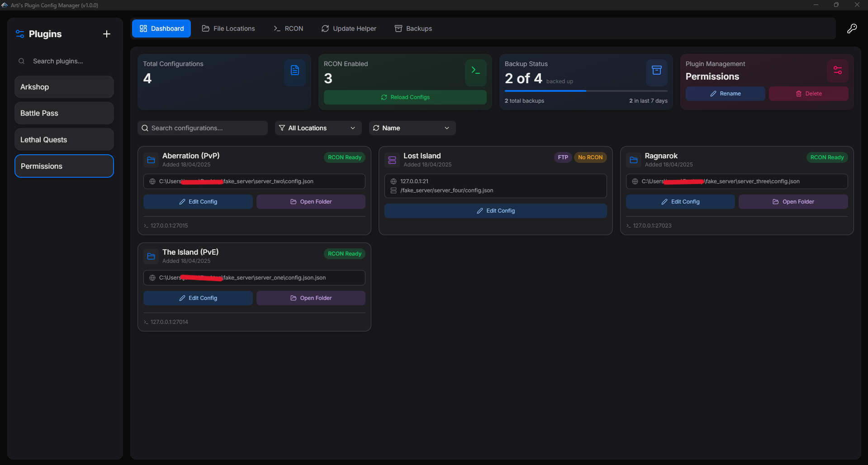Focus the Search plugins field
Image resolution: width=868 pixels, height=465 pixels.
[64, 61]
